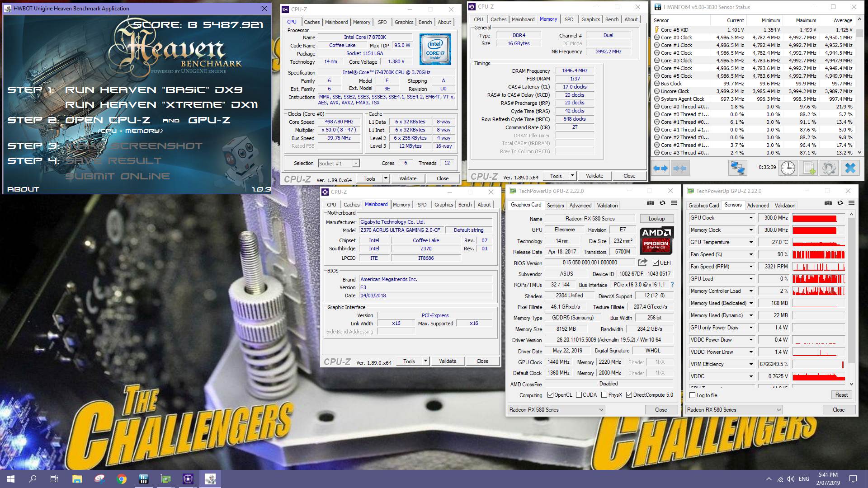This screenshot has height=488, width=868.
Task: Open HWiNFO remote network monitors icon
Action: (737, 168)
